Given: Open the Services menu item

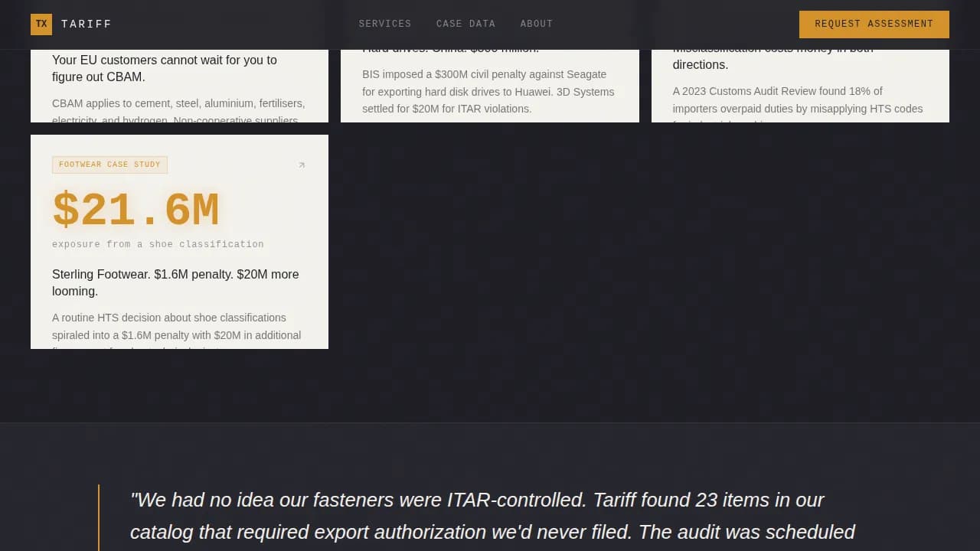Looking at the screenshot, I should pos(385,24).
